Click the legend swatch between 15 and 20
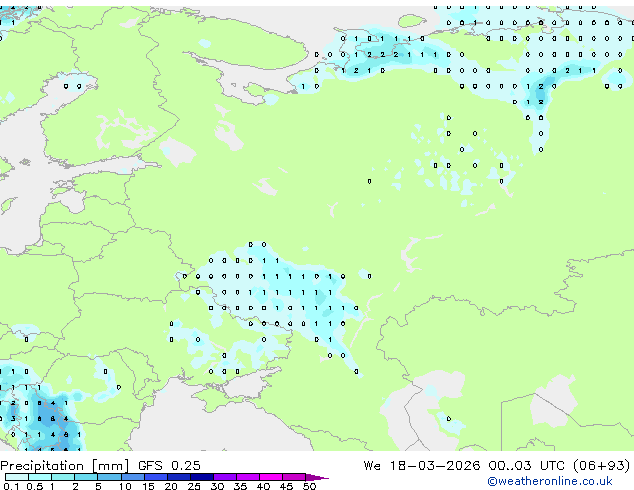Image resolution: width=634 pixels, height=490 pixels. click(x=155, y=477)
